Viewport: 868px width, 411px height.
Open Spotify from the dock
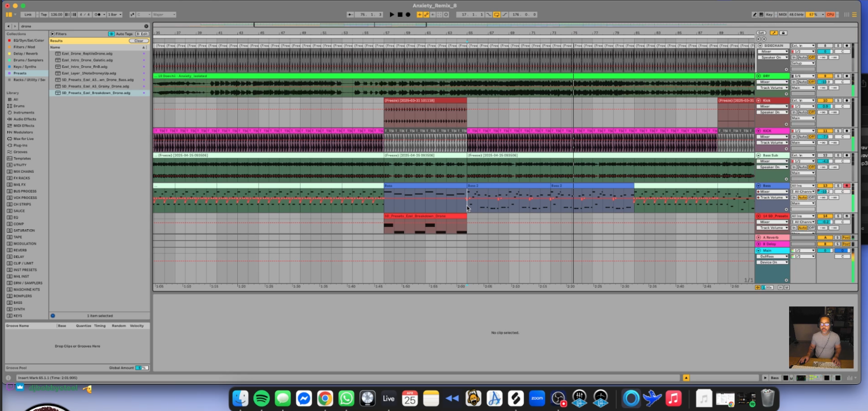coord(261,399)
